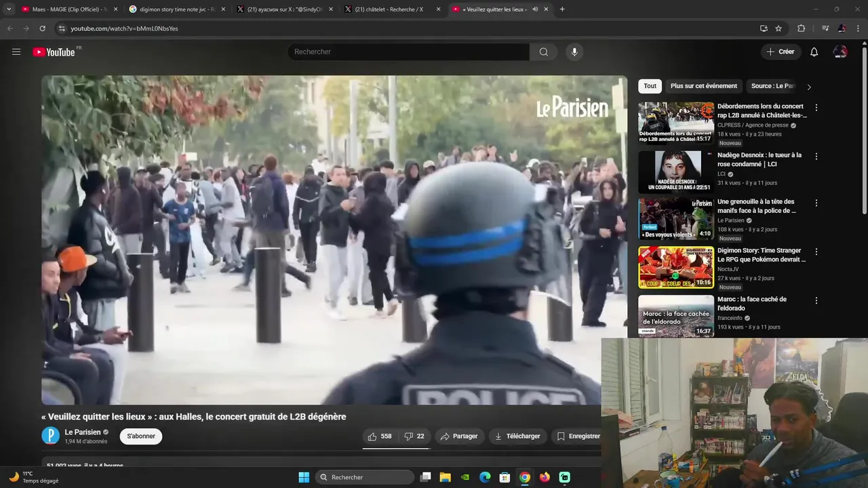
Task: Open the Windows Start menu
Action: pyautogui.click(x=304, y=477)
